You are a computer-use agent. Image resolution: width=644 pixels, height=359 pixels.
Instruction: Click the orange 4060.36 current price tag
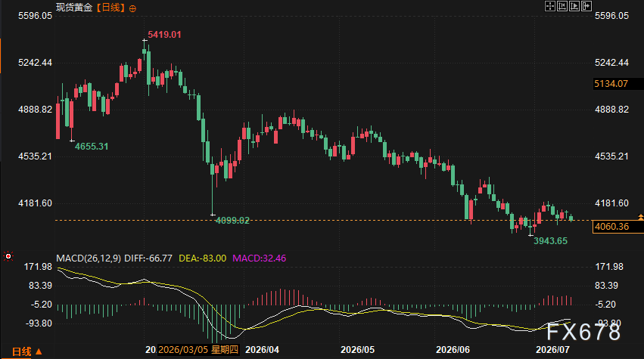click(x=612, y=227)
